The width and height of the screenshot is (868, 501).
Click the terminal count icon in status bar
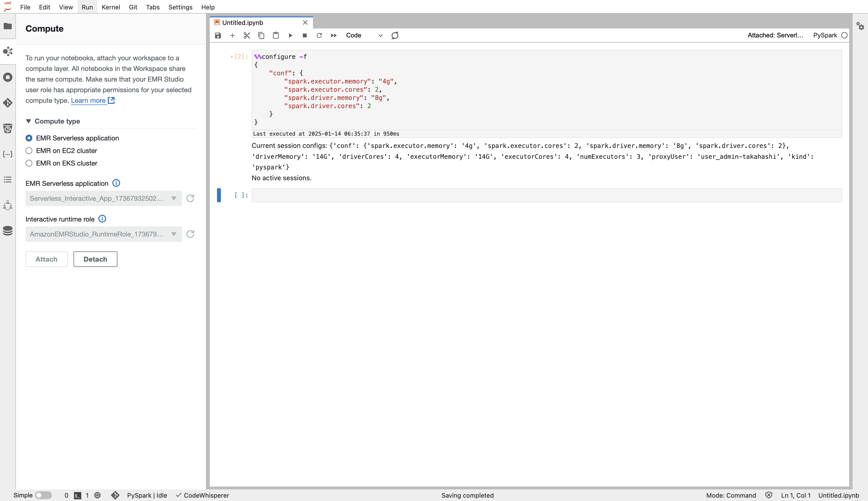[x=78, y=495]
